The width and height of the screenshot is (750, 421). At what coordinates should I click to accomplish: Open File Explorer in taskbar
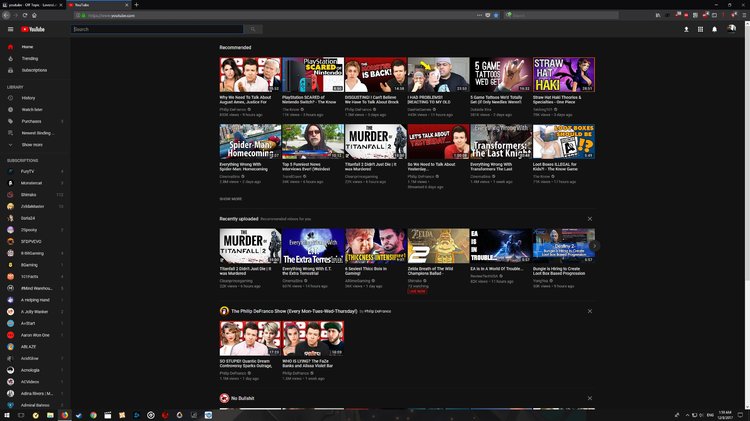pyautogui.click(x=50, y=415)
